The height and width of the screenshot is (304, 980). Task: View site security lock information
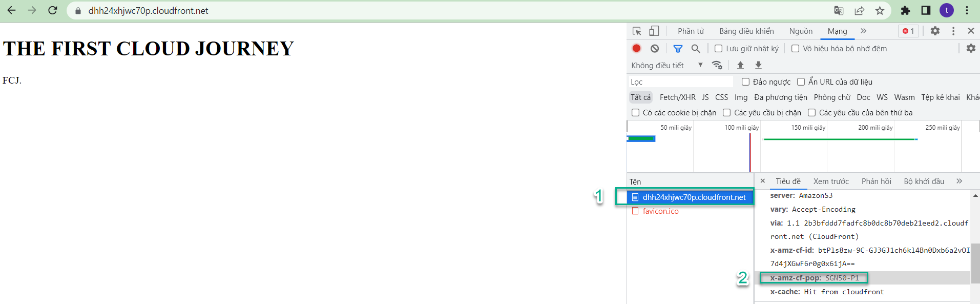tap(78, 11)
